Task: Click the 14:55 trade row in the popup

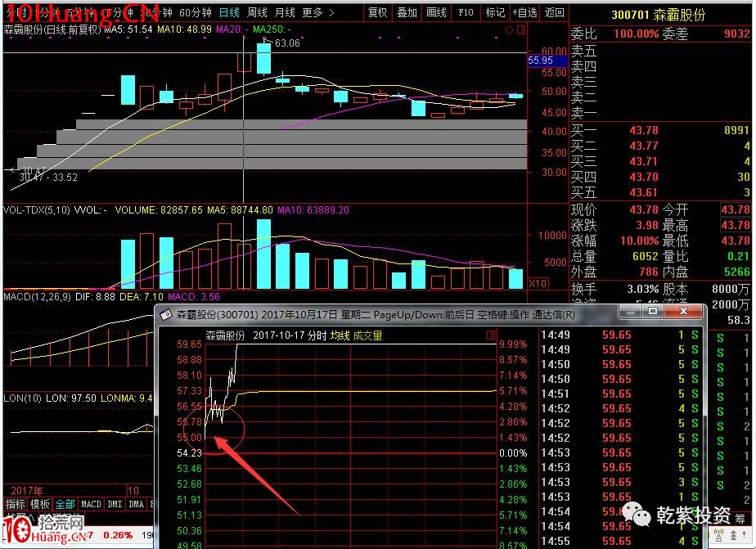Action: (619, 541)
